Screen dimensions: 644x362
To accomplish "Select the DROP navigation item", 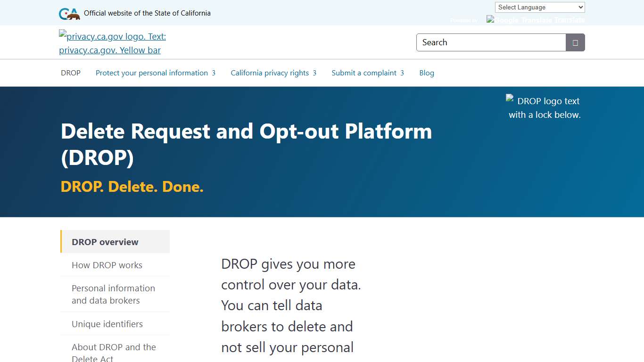I will 70,73.
